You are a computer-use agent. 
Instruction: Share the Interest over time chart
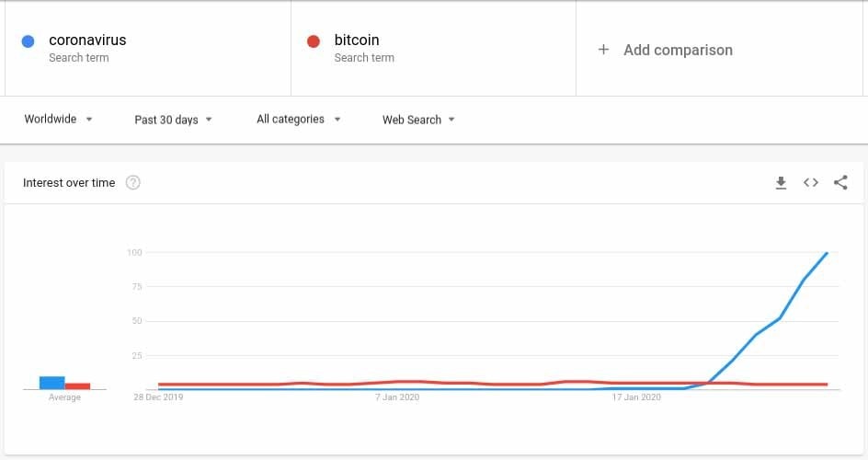click(x=840, y=183)
